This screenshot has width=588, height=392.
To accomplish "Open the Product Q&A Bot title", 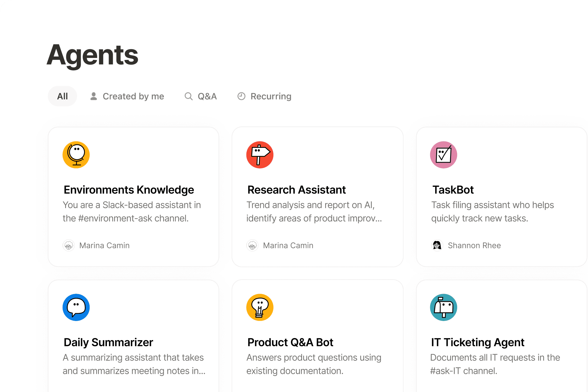I will click(290, 342).
